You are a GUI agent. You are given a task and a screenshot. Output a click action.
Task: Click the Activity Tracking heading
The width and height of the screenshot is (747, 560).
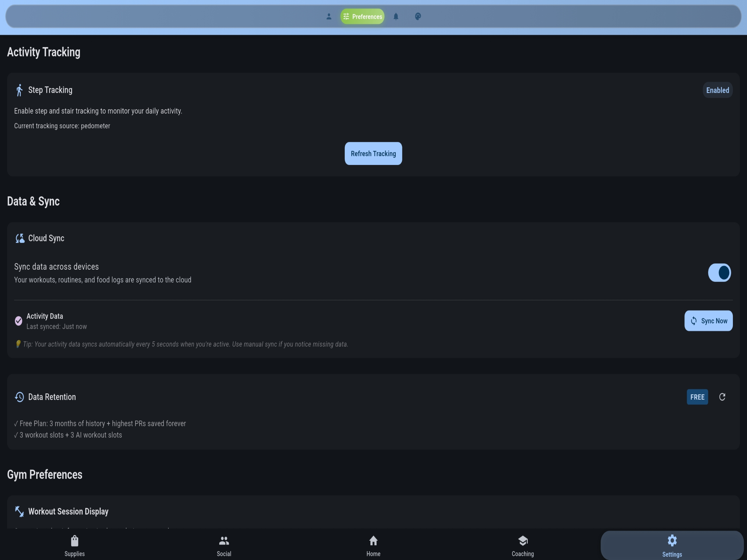click(x=43, y=52)
